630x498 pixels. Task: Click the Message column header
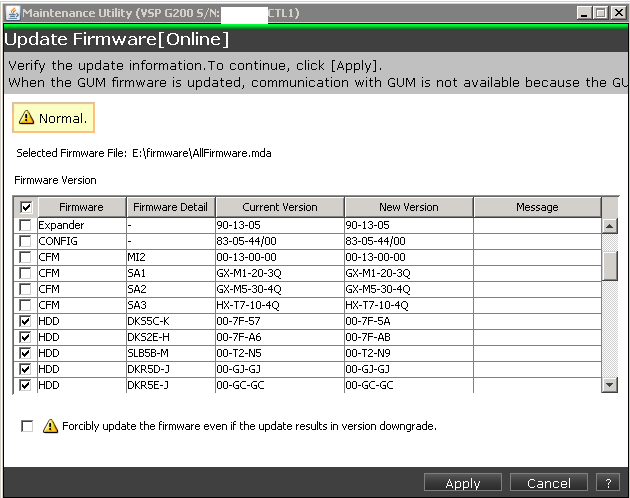click(538, 207)
